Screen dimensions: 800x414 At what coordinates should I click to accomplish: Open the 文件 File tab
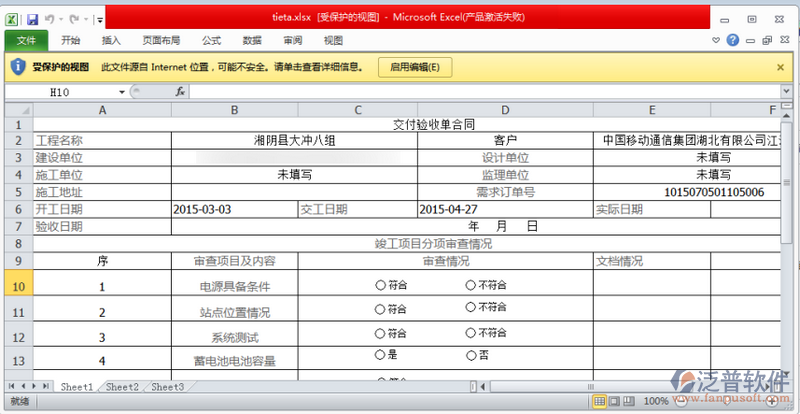point(26,41)
